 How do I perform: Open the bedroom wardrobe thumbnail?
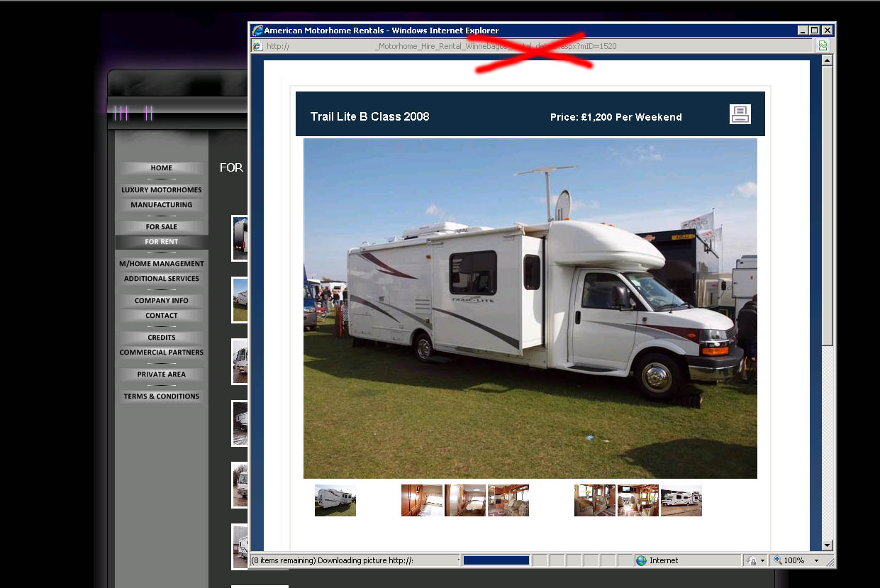[x=422, y=500]
